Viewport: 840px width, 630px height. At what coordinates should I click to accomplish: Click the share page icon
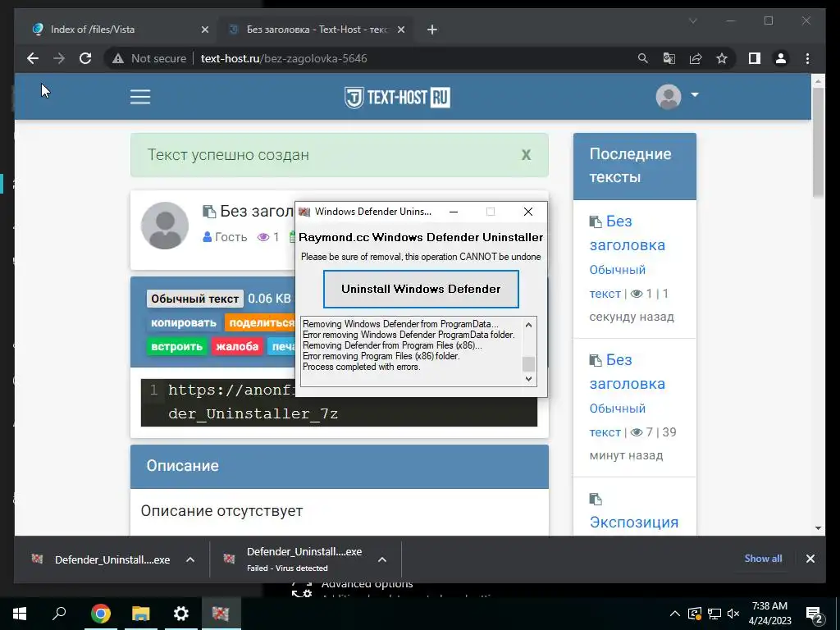point(696,58)
